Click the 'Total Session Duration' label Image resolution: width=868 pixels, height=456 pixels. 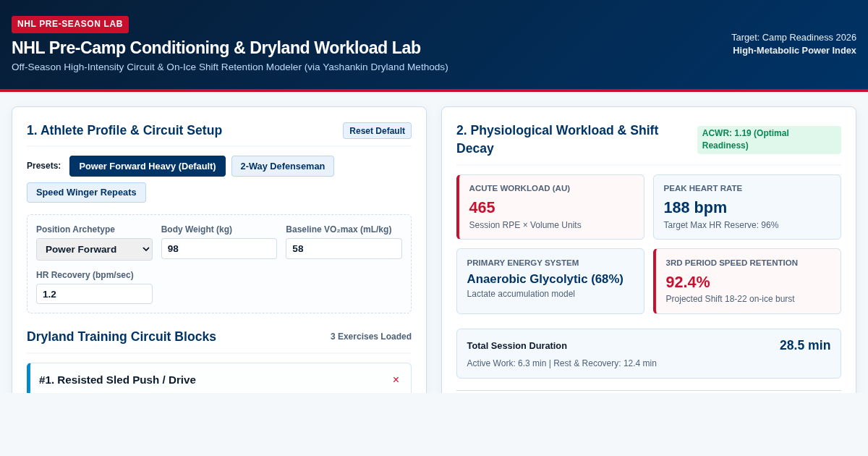point(517,346)
